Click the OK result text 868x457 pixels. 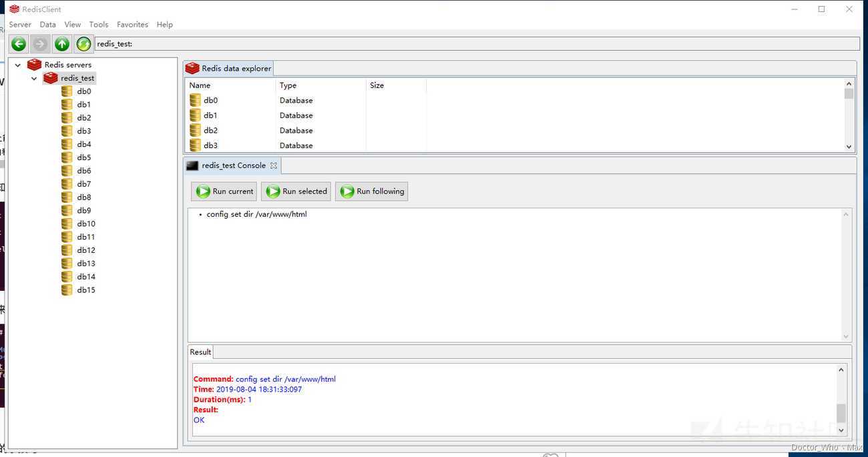point(199,420)
